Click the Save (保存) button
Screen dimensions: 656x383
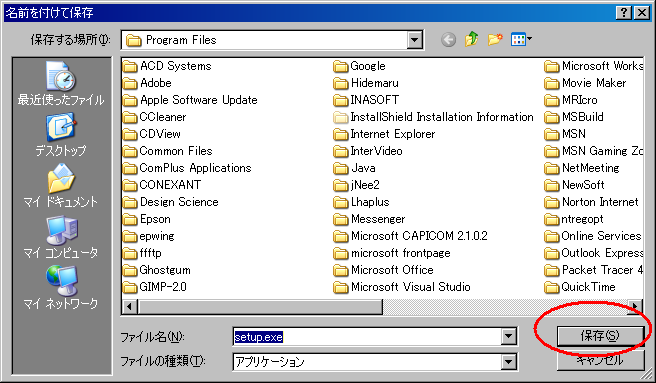pos(600,336)
